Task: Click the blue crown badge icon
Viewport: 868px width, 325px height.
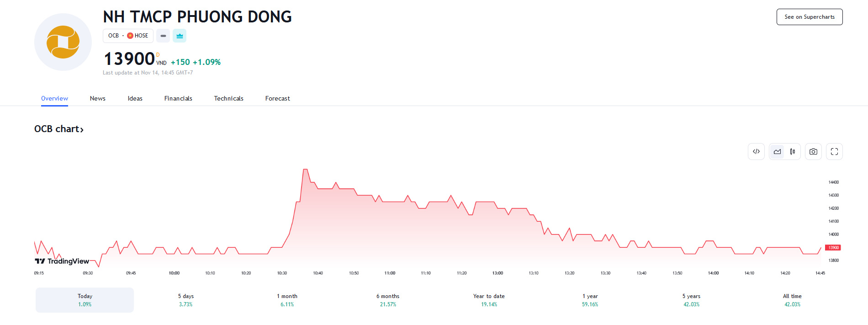Action: (x=180, y=36)
